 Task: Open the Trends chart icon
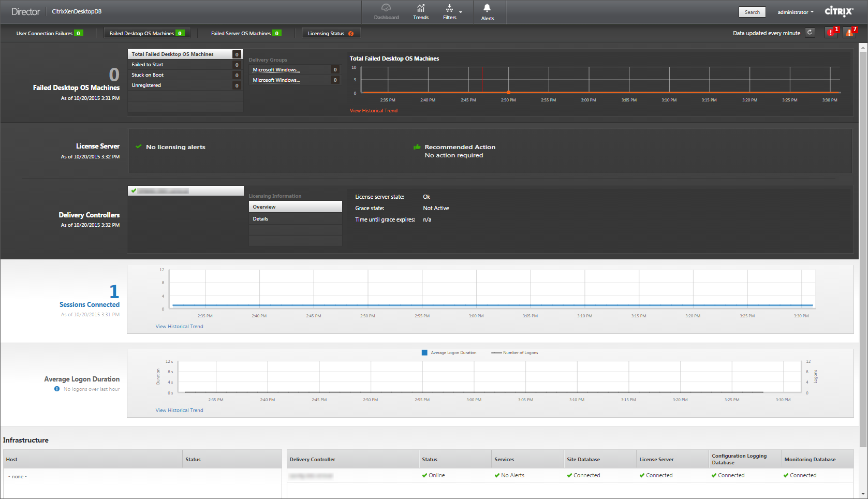[420, 8]
